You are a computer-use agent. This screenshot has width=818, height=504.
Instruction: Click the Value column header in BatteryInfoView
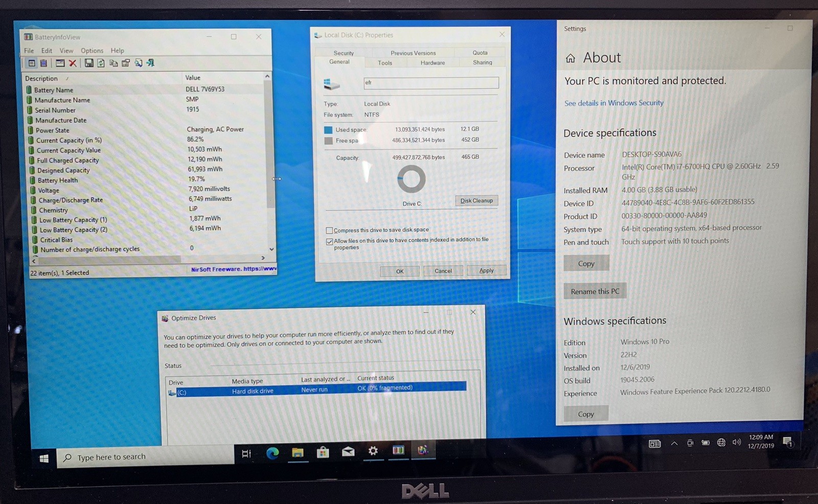(x=223, y=78)
